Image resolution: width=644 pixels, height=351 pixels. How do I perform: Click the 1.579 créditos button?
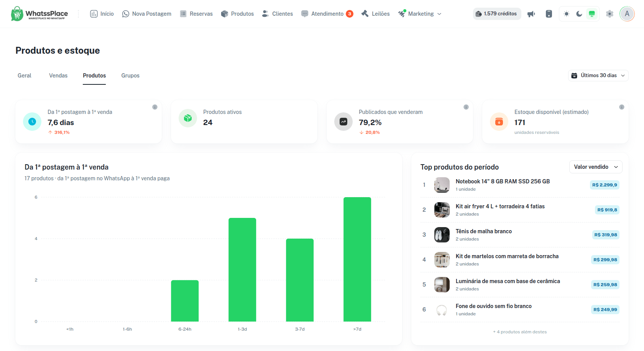pos(497,14)
